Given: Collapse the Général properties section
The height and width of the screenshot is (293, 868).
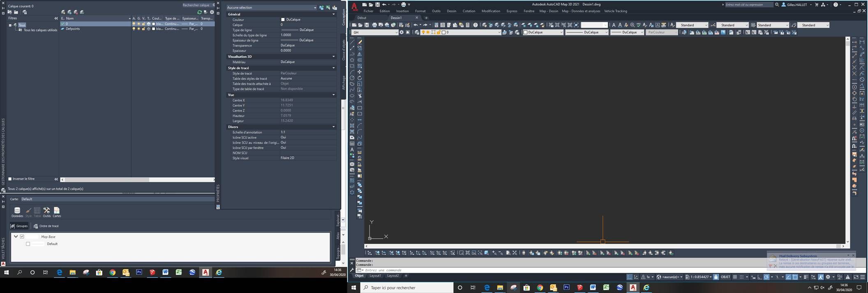Looking at the screenshot, I should click(333, 14).
